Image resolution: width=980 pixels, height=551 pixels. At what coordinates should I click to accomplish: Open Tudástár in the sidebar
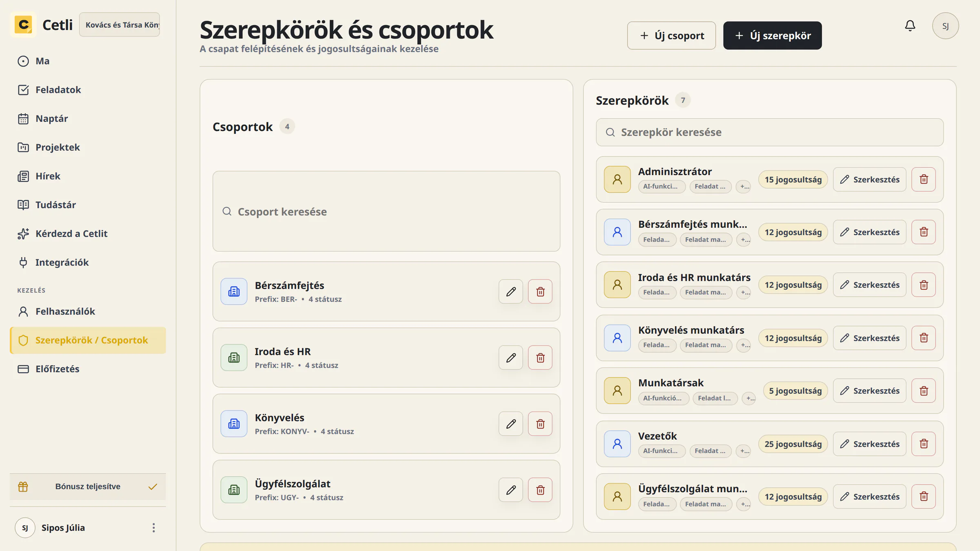point(88,205)
